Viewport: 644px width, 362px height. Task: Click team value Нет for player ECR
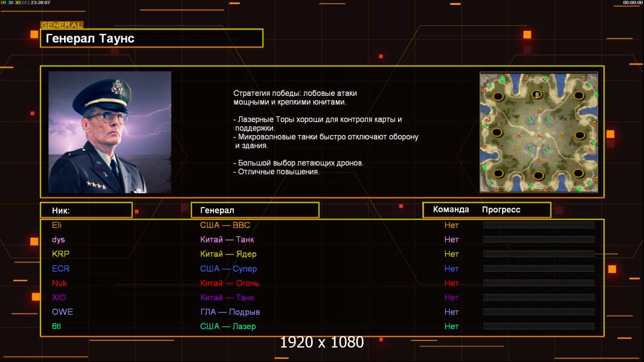pos(451,268)
